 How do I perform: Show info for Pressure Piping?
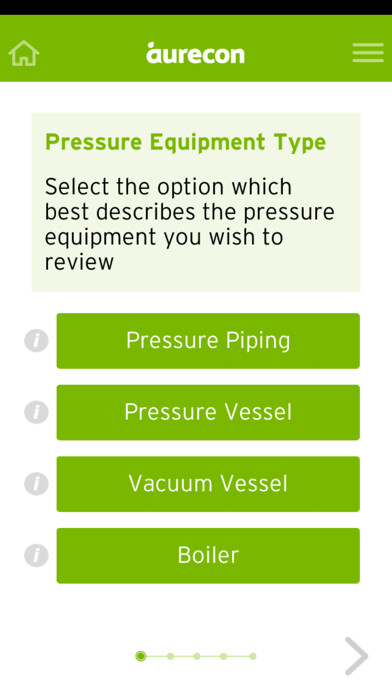[x=36, y=341]
